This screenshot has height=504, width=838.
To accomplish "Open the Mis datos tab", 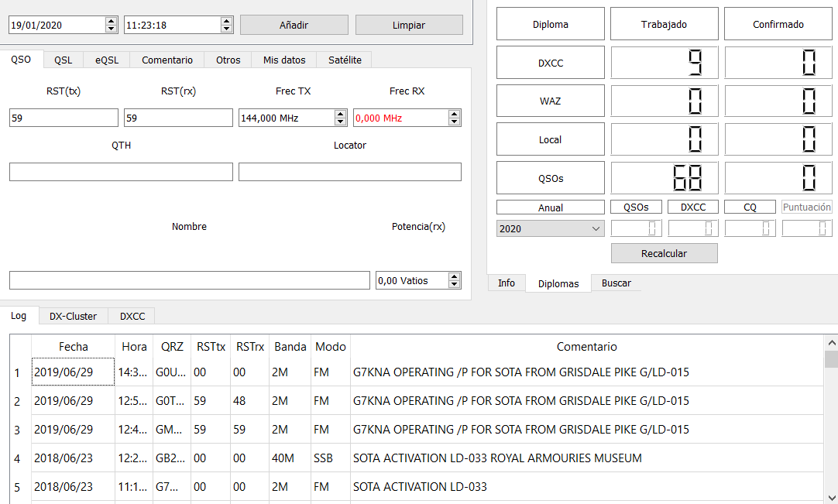I will [x=284, y=60].
